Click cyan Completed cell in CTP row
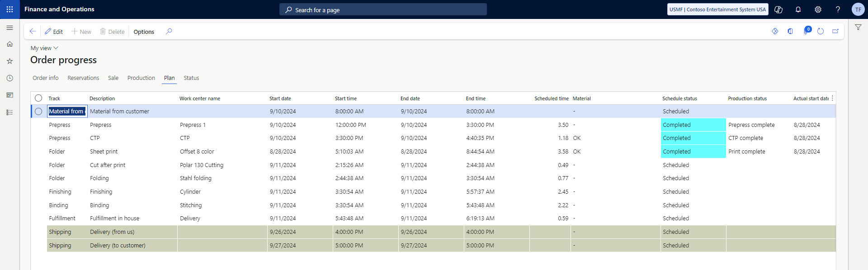Viewport: 868px width, 270px height. point(693,138)
